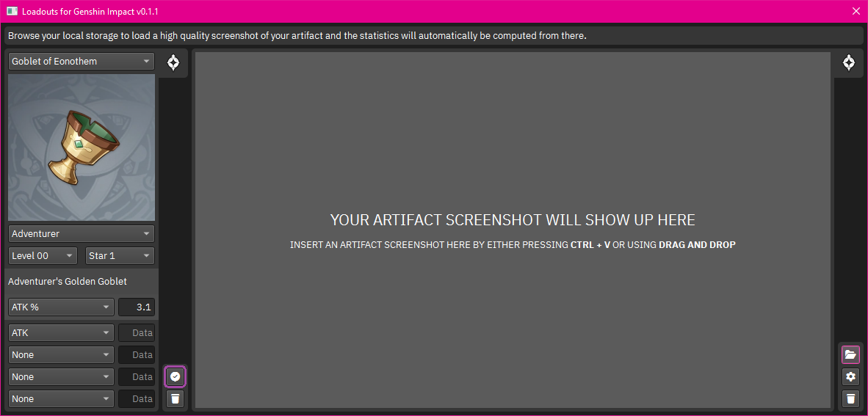The image size is (868, 416).
Task: Click the compass icon at top right
Action: pyautogui.click(x=849, y=62)
